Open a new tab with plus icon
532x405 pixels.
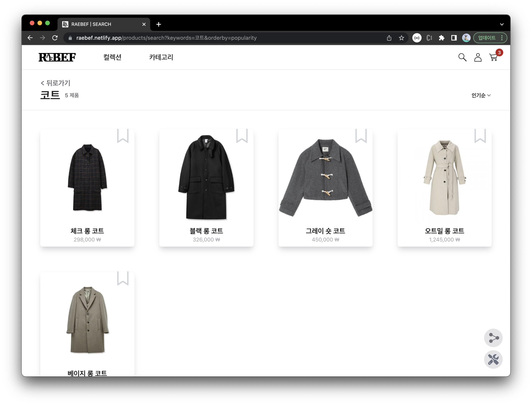(158, 24)
